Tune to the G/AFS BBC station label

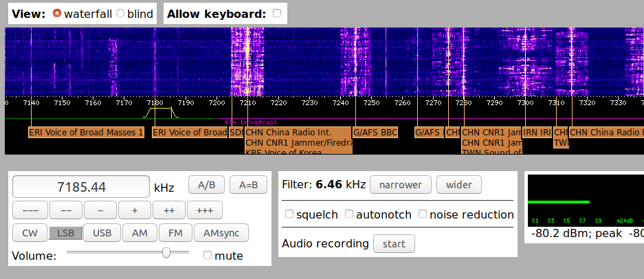[375, 133]
